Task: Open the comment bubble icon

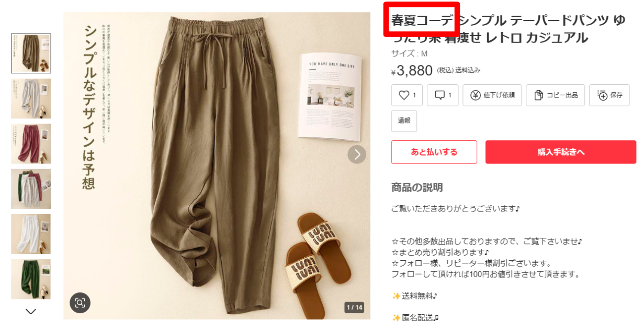Action: [440, 95]
